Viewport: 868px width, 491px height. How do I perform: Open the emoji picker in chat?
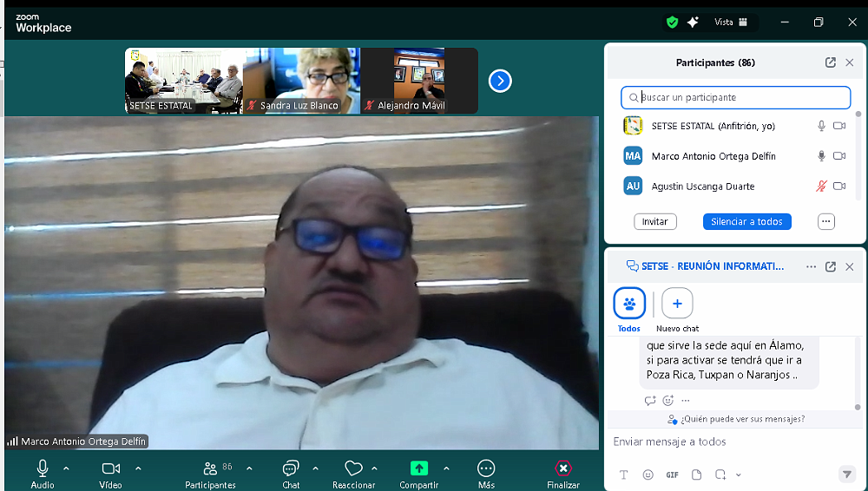pos(648,475)
